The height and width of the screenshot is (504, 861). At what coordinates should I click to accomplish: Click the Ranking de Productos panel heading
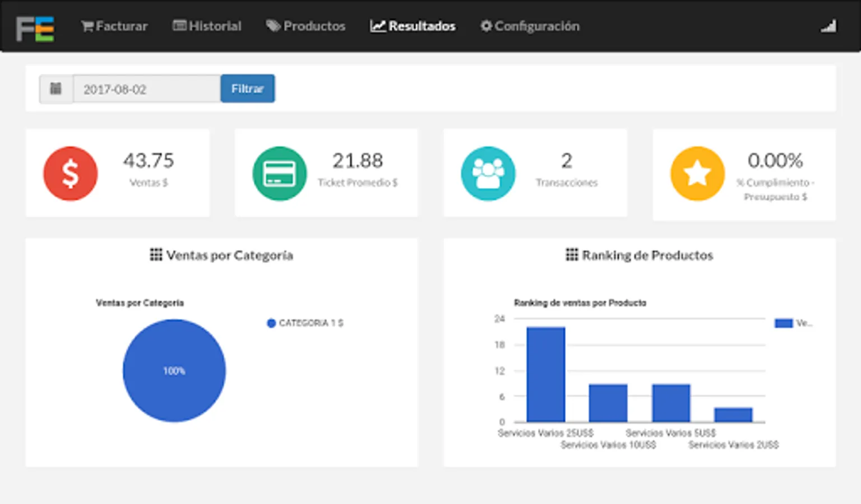[x=640, y=255]
